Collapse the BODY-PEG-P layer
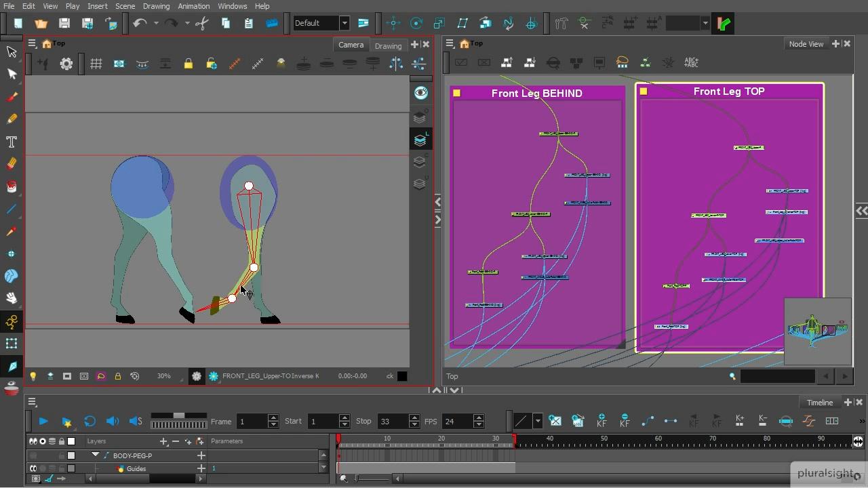This screenshot has width=868, height=488. click(x=95, y=455)
